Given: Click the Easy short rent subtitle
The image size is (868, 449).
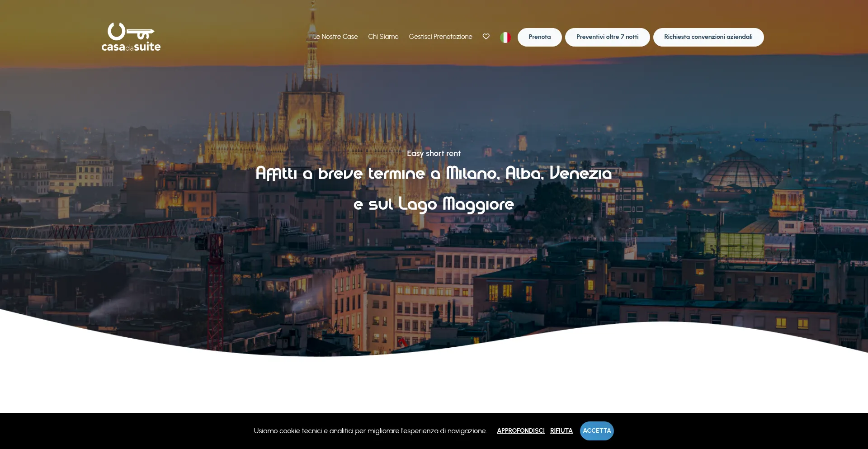Looking at the screenshot, I should tap(434, 153).
